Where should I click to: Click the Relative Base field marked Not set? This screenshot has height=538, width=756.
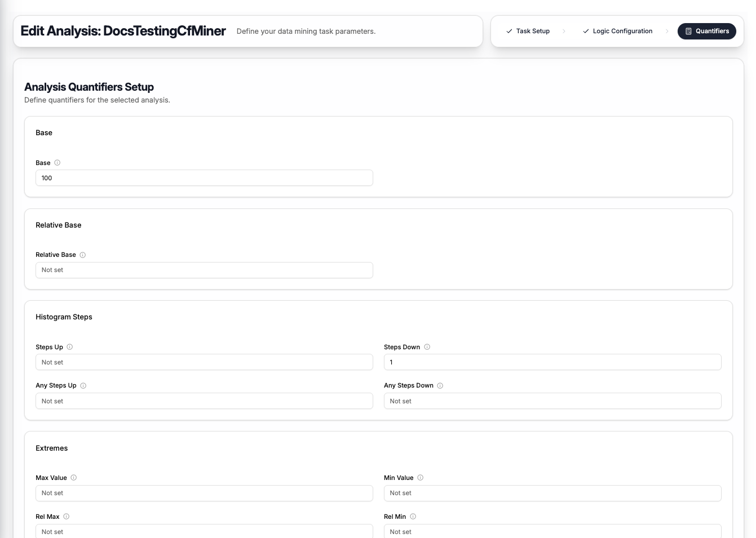[x=204, y=270]
